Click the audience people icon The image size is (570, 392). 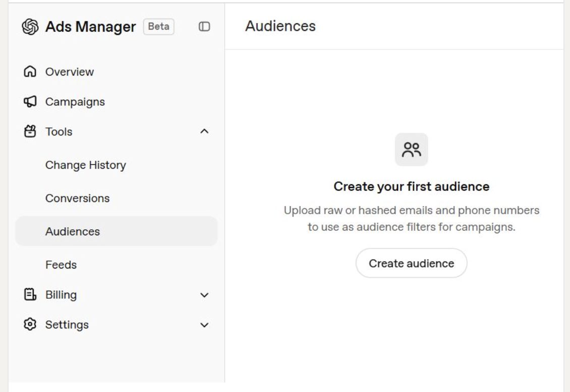(411, 150)
